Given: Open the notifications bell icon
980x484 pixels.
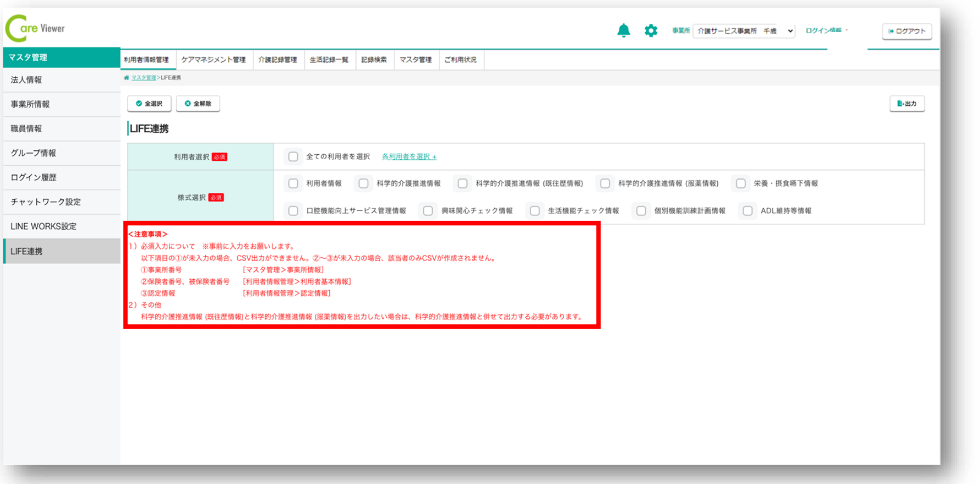Looking at the screenshot, I should (x=623, y=31).
